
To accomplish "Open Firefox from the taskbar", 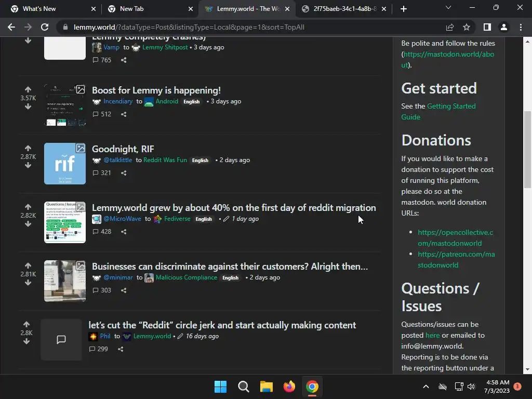I will (x=289, y=387).
